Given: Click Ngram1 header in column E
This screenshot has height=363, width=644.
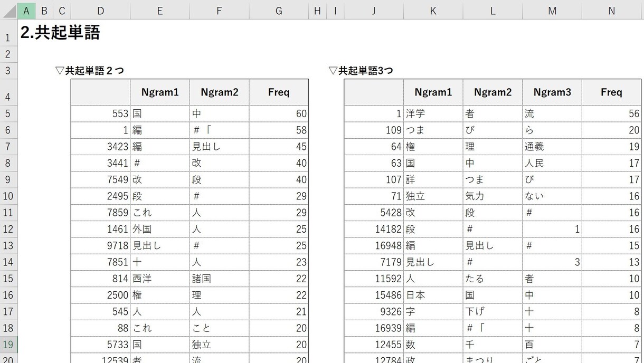Looking at the screenshot, I should (160, 92).
